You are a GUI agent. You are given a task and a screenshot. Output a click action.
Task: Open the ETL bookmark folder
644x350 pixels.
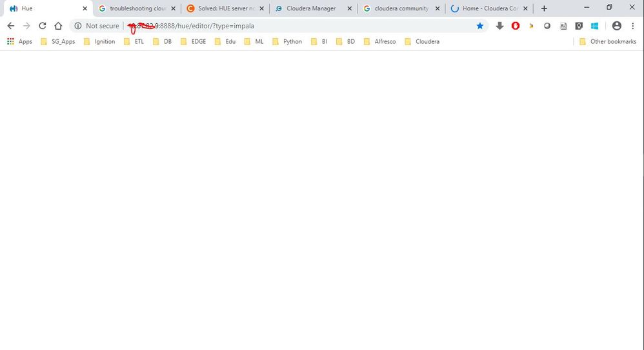click(134, 41)
